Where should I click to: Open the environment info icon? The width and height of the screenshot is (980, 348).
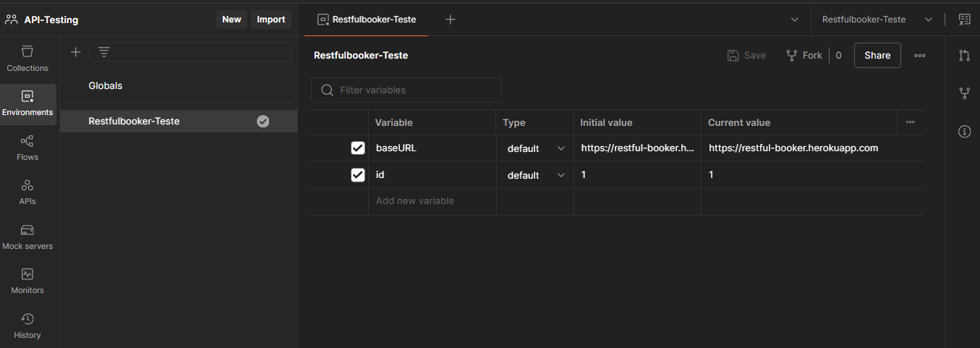(x=964, y=132)
